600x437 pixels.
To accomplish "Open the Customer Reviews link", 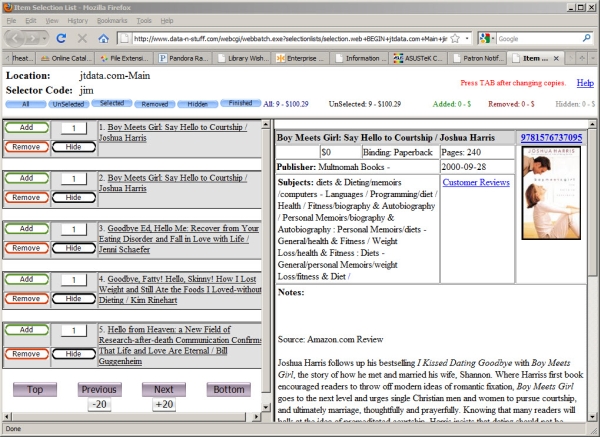I will (476, 183).
